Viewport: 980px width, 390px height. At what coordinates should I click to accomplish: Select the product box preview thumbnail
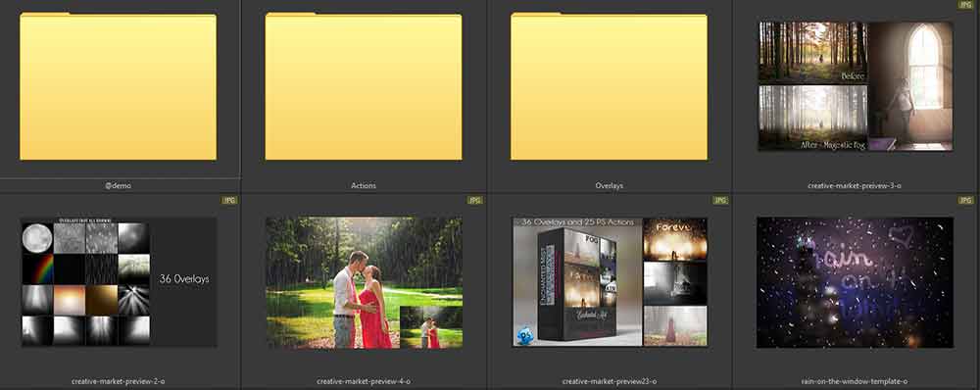pos(610,282)
